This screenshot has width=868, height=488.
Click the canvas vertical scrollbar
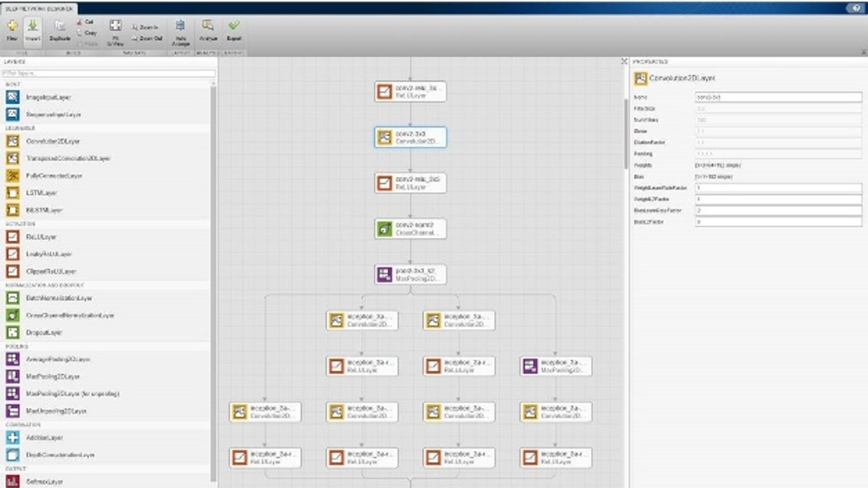click(626, 134)
